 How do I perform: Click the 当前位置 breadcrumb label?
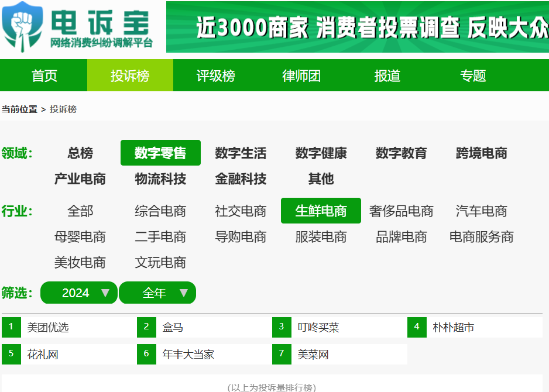20,109
